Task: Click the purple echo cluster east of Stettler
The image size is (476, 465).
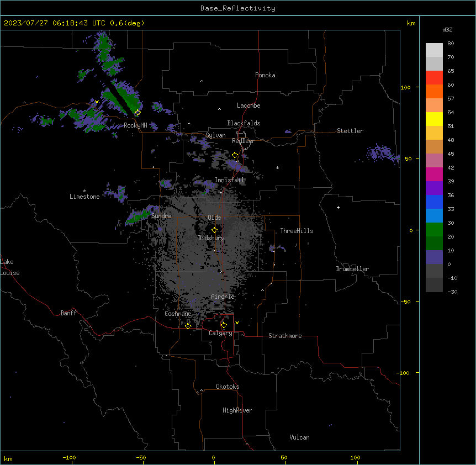Action: 383,152
